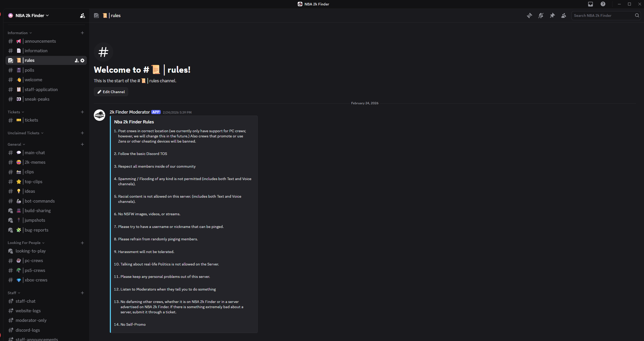Click the 2k Finder Moderator avatar
Screen dimensions: 644x341
[x=99, y=115]
